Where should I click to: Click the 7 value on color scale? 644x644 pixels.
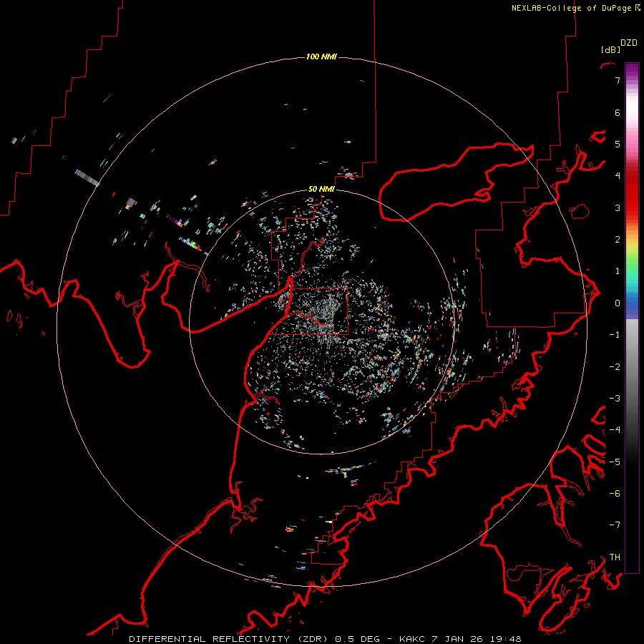coord(618,80)
